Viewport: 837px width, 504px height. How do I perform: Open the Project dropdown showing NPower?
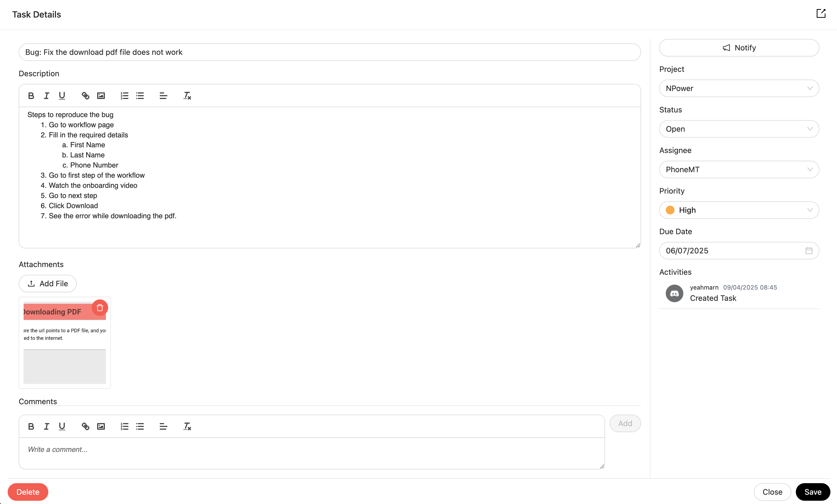point(739,88)
